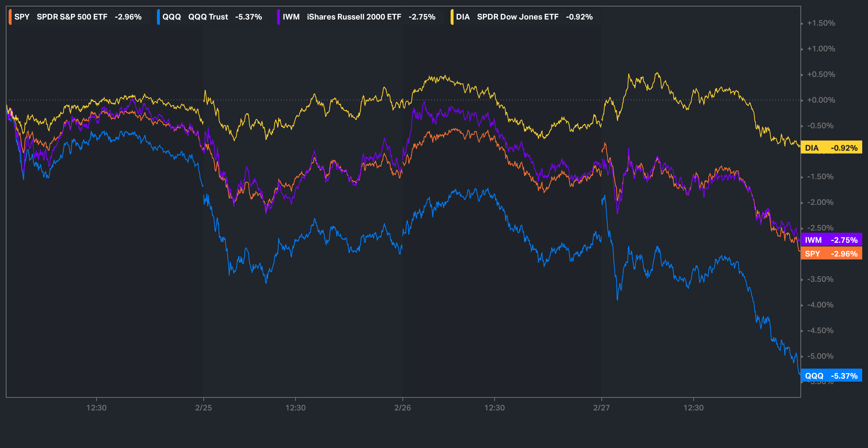Image resolution: width=868 pixels, height=448 pixels.
Task: Click the -1.50% axis label
Action: tap(821, 177)
